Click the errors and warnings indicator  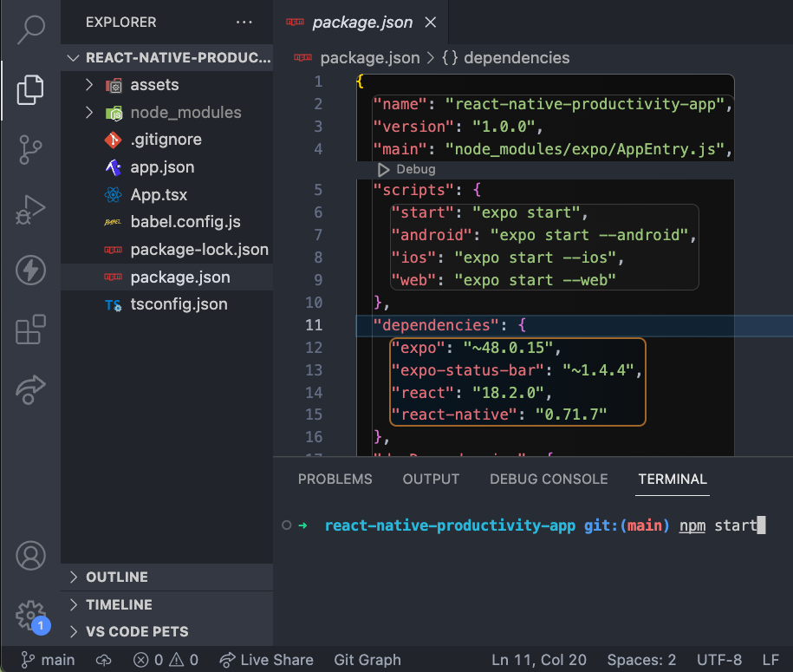click(165, 660)
